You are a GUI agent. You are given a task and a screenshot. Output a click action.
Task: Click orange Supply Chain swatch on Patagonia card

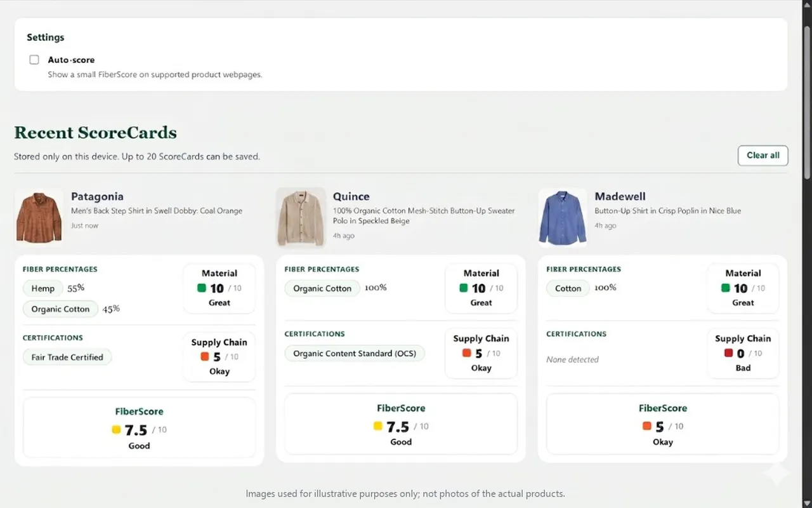(x=204, y=356)
